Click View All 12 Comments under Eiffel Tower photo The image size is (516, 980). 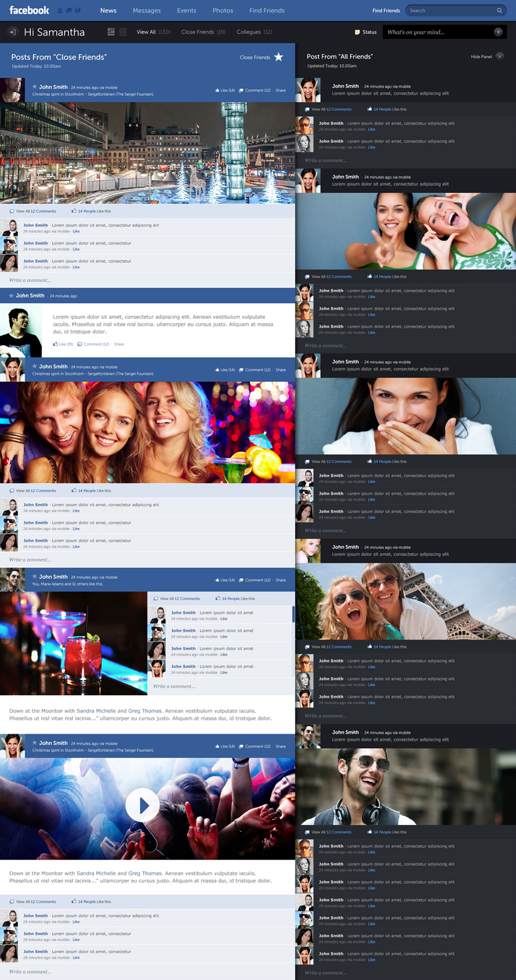pos(328,647)
